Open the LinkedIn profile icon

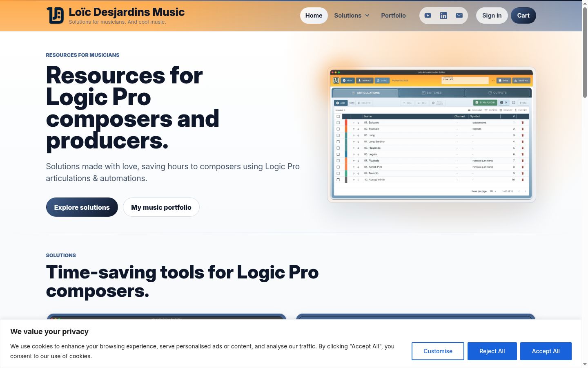pos(443,16)
